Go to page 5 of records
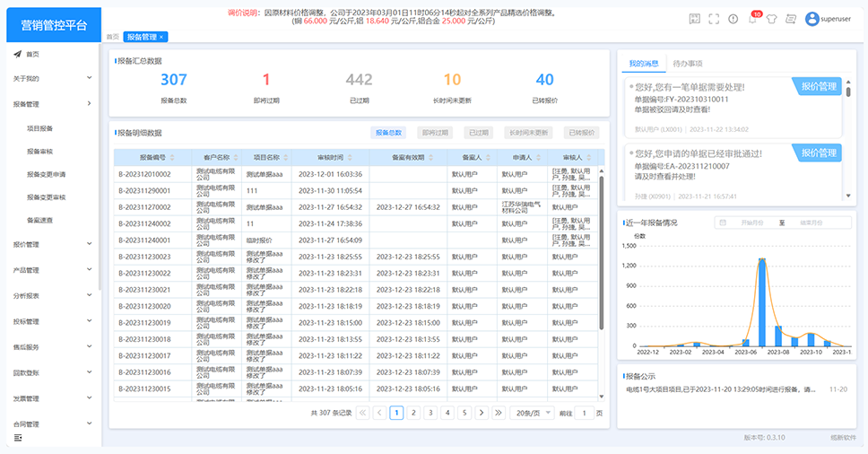Image resolution: width=868 pixels, height=454 pixels. coord(464,413)
